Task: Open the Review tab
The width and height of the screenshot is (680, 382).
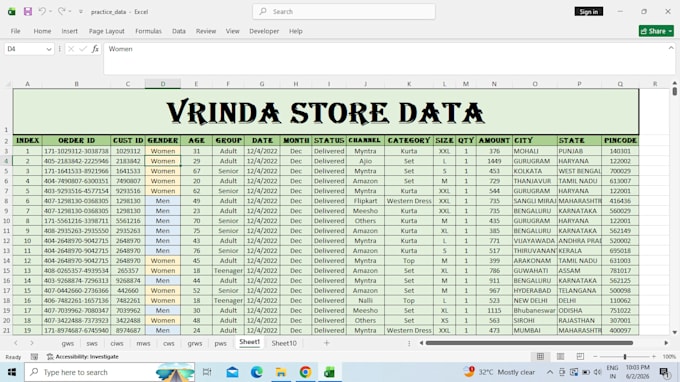Action: click(x=206, y=31)
